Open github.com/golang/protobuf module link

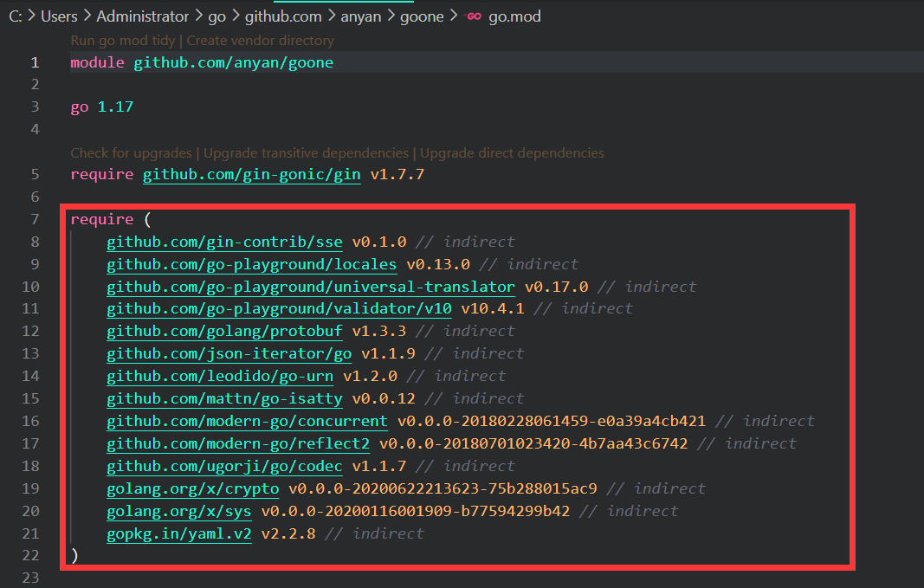pos(224,331)
